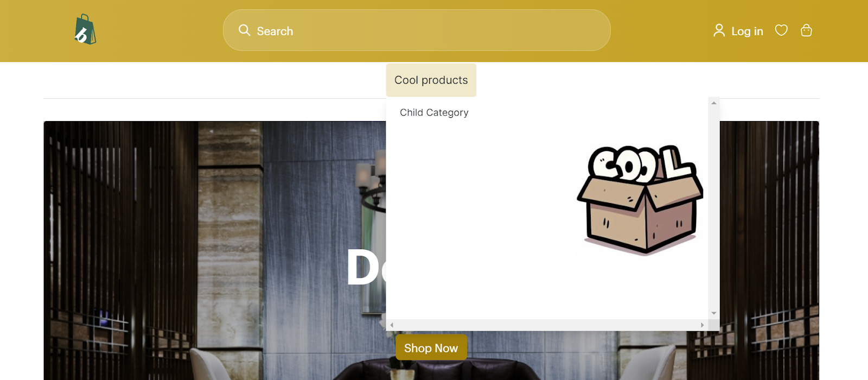868x380 pixels.
Task: Click the user account silhouette icon
Action: pos(719,30)
